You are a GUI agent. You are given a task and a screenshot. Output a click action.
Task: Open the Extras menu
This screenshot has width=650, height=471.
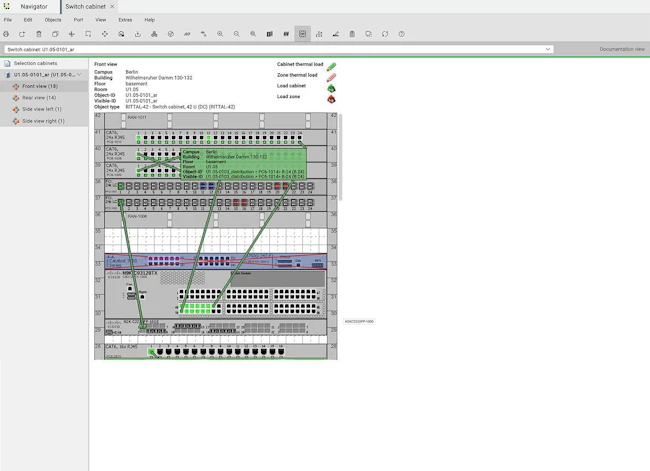(x=125, y=19)
